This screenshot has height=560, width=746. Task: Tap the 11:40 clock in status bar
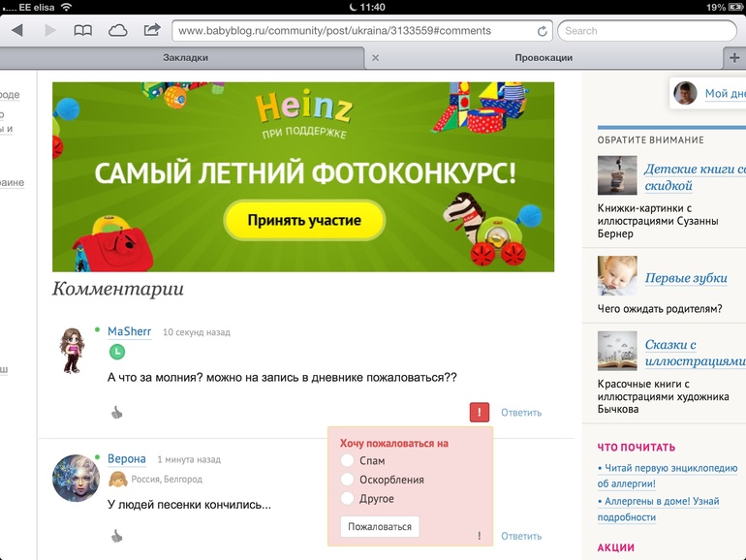click(372, 7)
